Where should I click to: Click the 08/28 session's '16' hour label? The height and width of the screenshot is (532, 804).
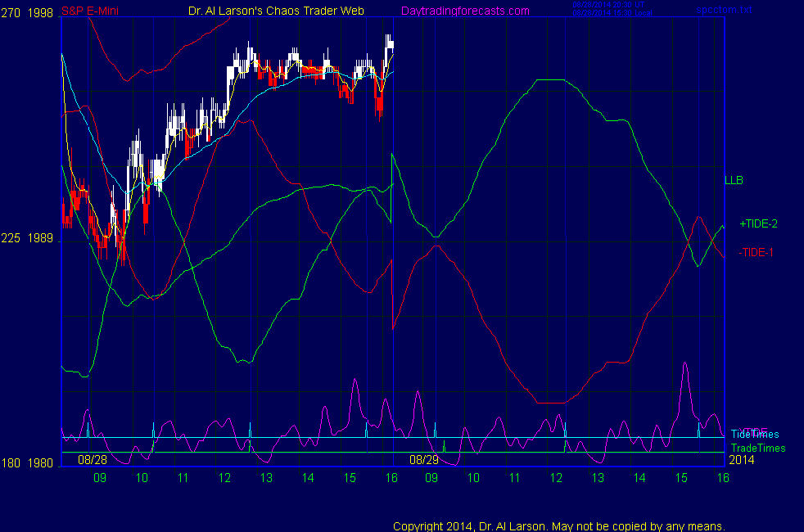pyautogui.click(x=391, y=478)
